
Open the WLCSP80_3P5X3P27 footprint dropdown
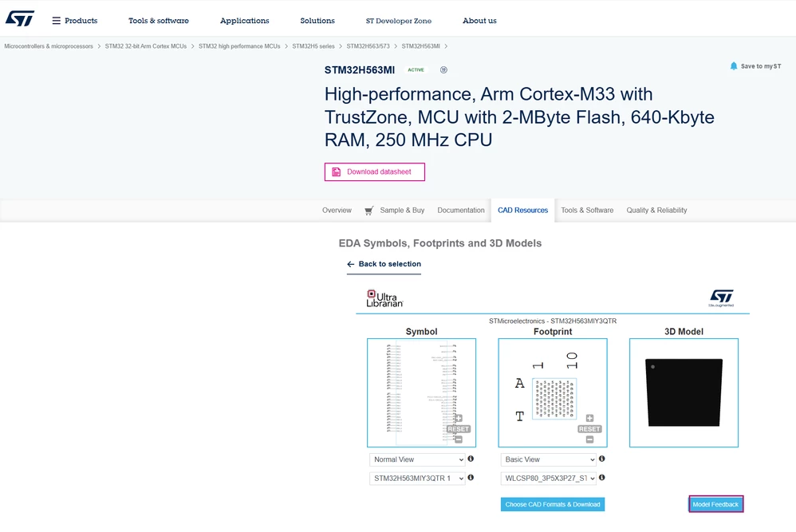tap(548, 479)
